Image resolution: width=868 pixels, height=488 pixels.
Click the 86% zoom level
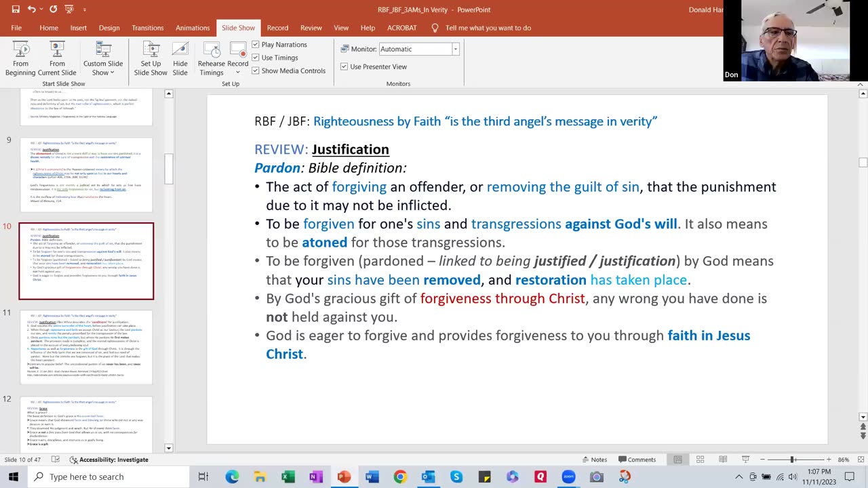pyautogui.click(x=844, y=460)
